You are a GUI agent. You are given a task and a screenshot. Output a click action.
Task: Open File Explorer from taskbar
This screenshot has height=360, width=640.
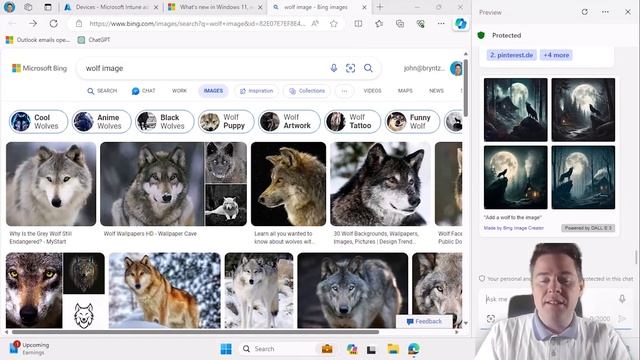coord(393,349)
